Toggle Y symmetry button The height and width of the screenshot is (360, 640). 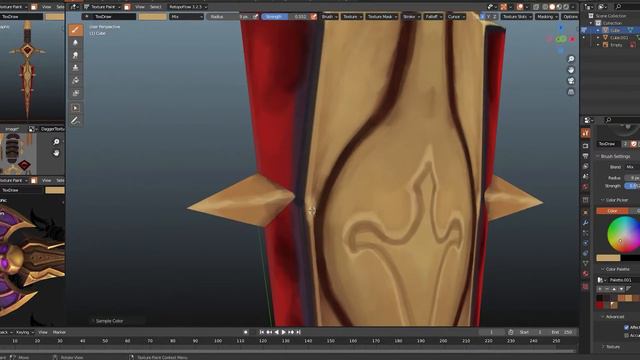click(489, 17)
